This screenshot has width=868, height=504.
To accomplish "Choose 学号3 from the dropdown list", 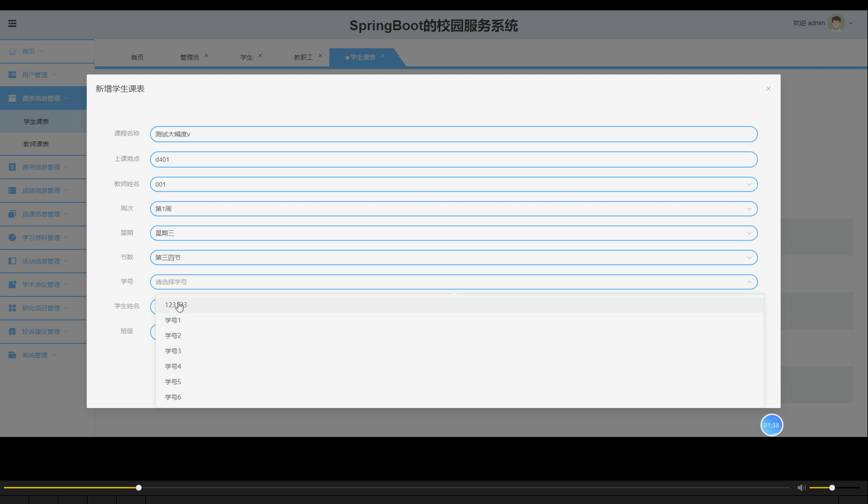I will tap(459, 351).
